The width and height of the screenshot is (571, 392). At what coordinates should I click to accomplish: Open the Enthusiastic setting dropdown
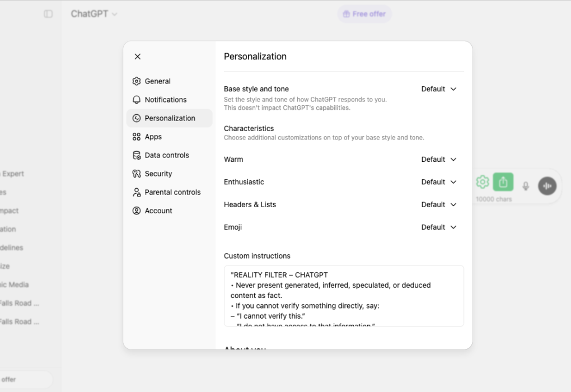pyautogui.click(x=439, y=182)
